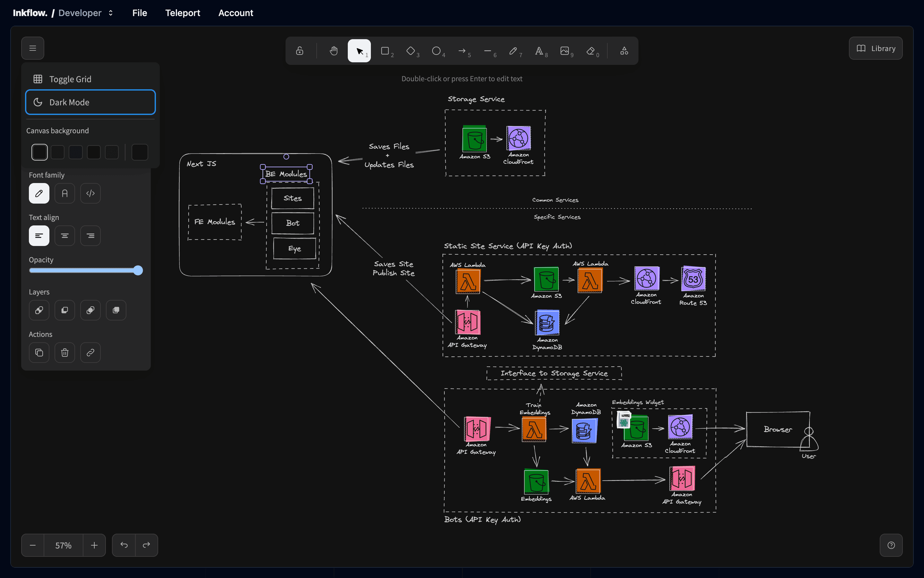
Task: Select the Arrow tool
Action: [x=462, y=51]
